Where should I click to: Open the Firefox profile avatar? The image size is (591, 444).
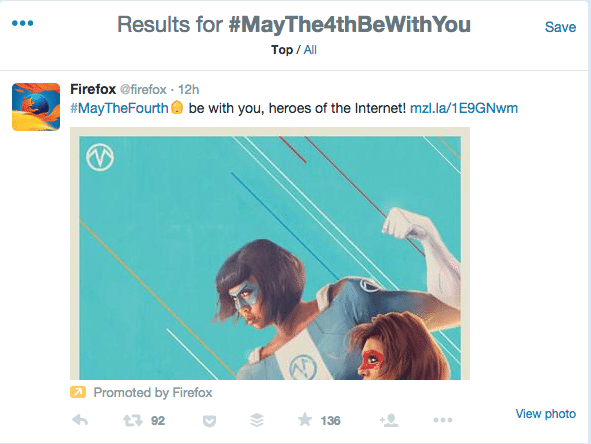click(36, 107)
